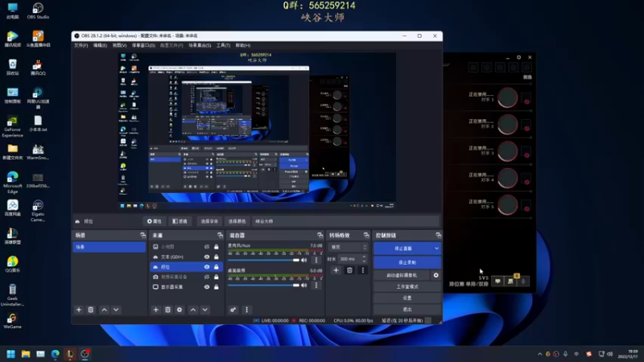644x362 pixels.
Task: Select the 显示器采集 source row
Action: (187, 287)
